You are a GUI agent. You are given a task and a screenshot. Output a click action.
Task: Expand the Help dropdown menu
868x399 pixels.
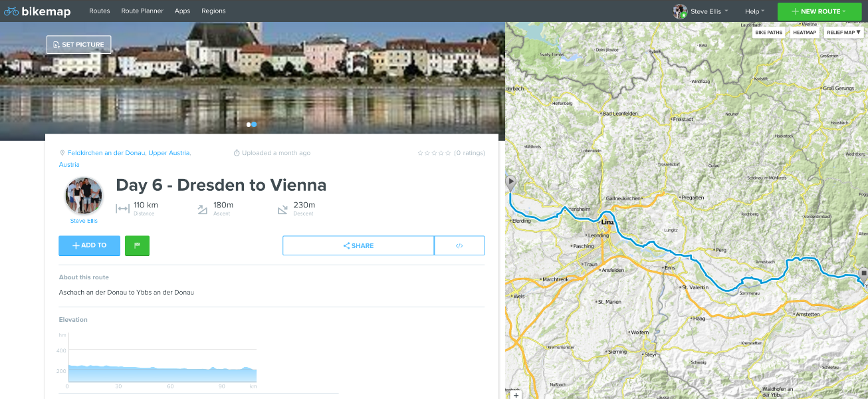click(x=754, y=11)
